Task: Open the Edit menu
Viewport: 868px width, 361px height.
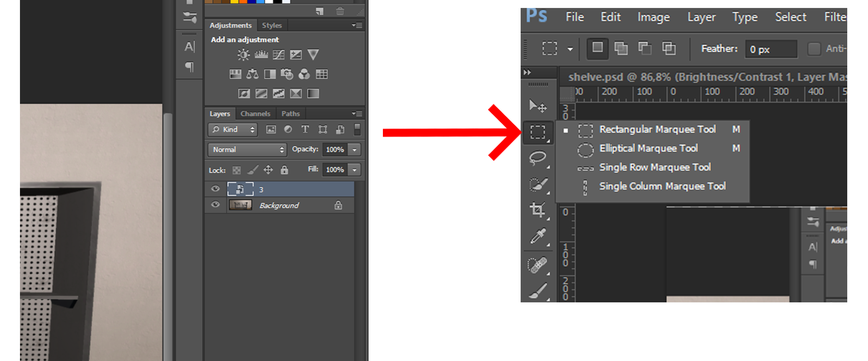Action: [610, 17]
